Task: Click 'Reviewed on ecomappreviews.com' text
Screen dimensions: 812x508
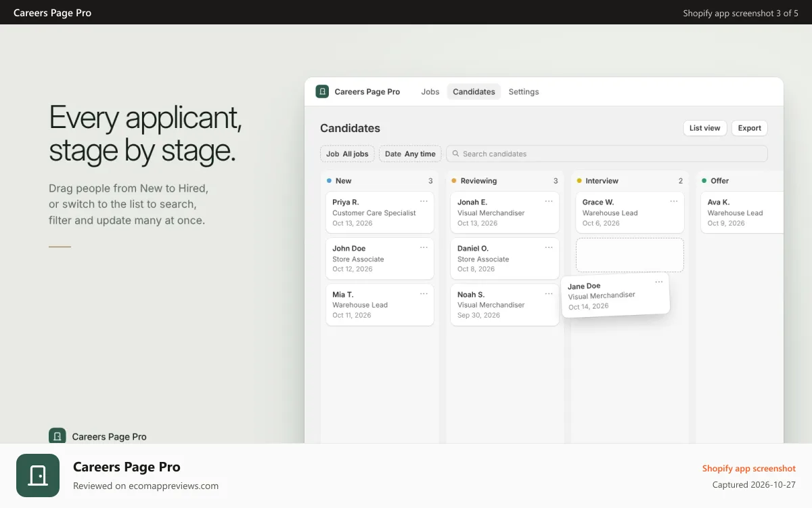Action: click(x=145, y=486)
